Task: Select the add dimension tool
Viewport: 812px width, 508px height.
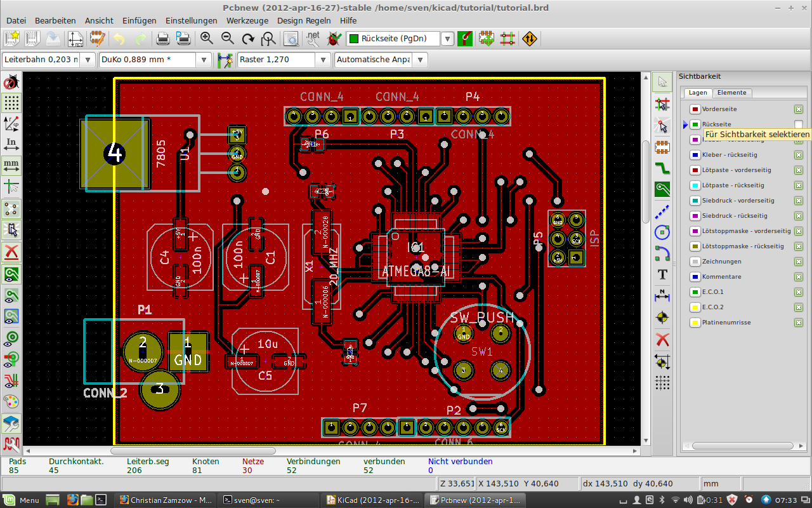Action: coord(662,295)
